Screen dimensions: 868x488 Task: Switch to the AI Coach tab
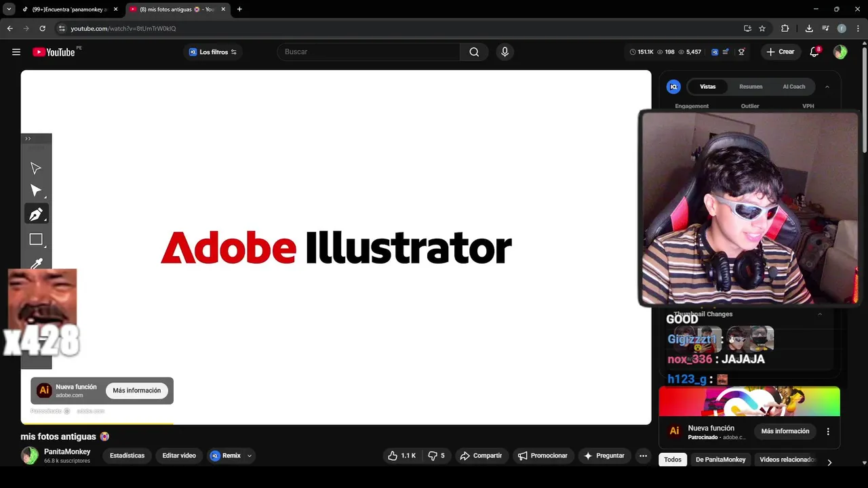[794, 87]
